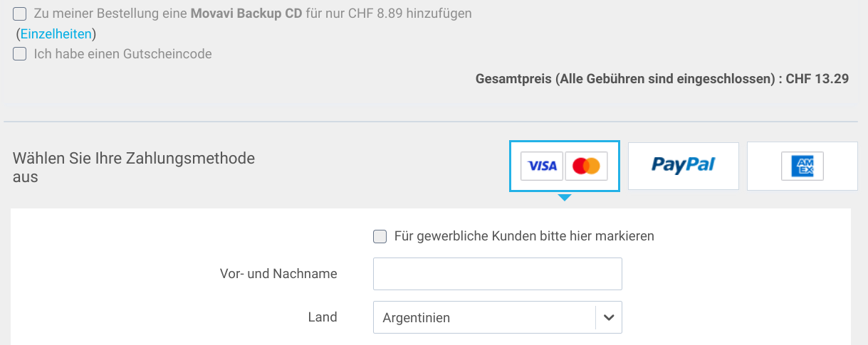
Task: Enable the Gutscheincode checkbox
Action: pyautogui.click(x=20, y=53)
